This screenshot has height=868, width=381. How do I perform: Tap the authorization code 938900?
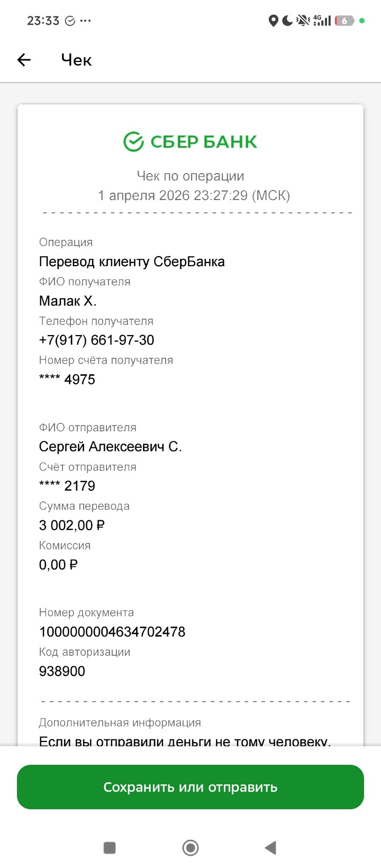pyautogui.click(x=62, y=671)
